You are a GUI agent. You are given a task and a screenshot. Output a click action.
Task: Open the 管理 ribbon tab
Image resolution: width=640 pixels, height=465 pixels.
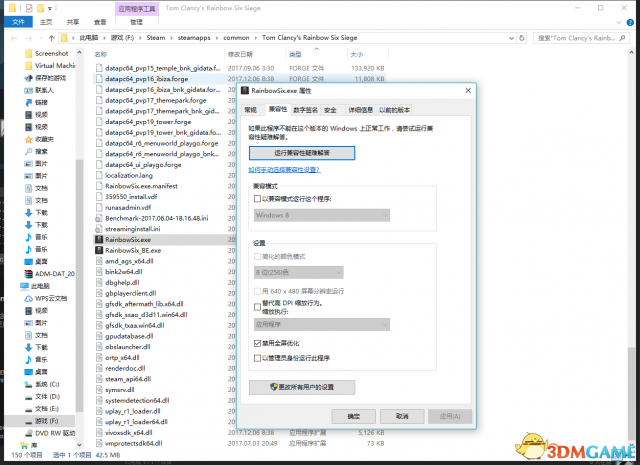tap(136, 22)
